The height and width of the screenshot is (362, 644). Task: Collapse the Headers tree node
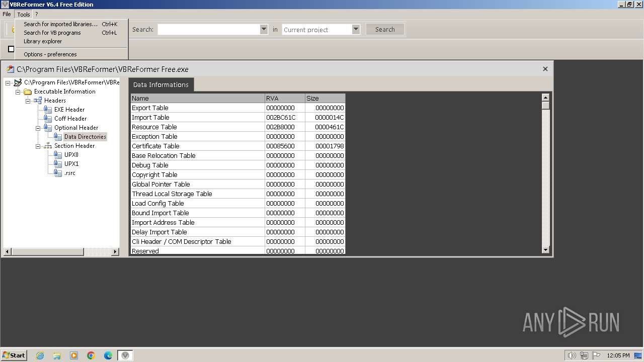(28, 101)
